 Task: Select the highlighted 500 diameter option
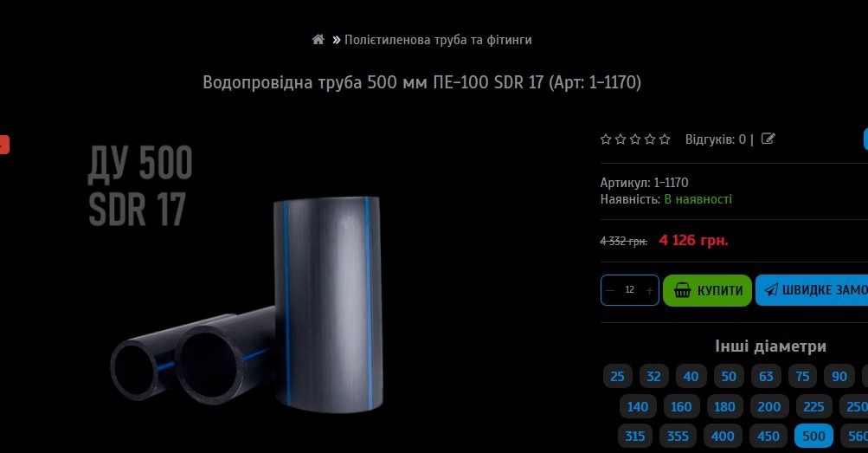pos(813,437)
